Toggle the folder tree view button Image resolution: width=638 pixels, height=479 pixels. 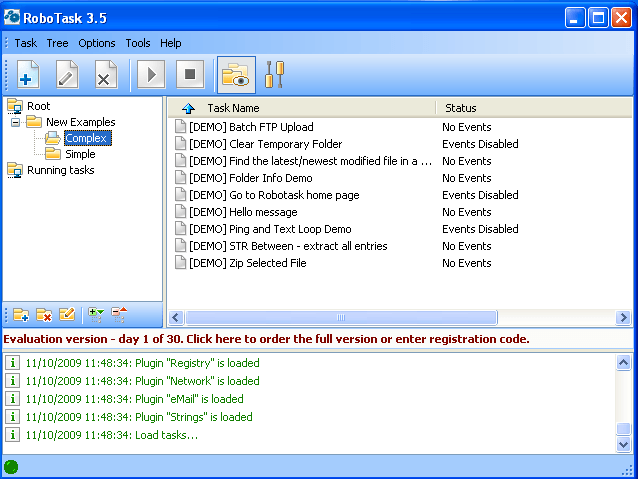[x=236, y=75]
